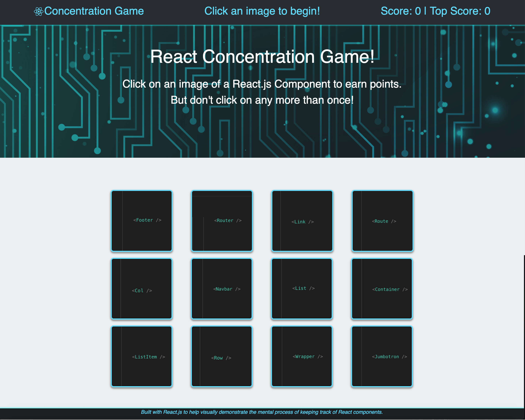525x420 pixels.
Task: Click the 'Click an image to begin!' message
Action: [x=262, y=11]
